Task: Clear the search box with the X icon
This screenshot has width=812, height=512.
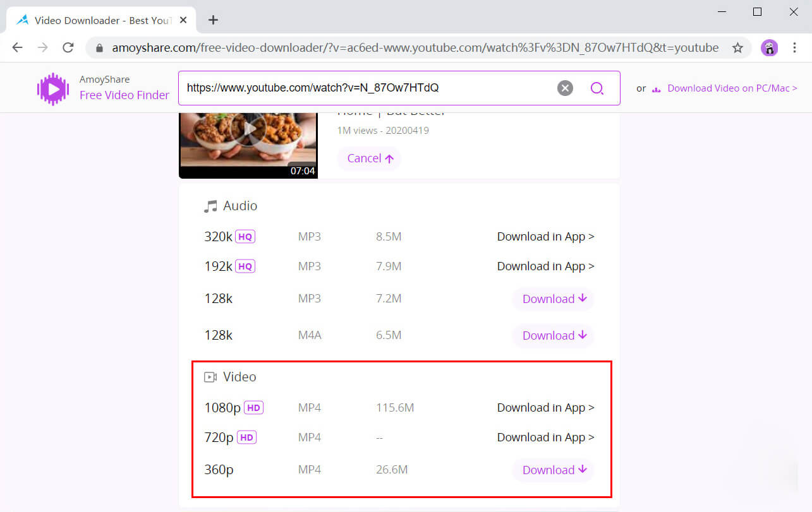Action: (x=565, y=88)
